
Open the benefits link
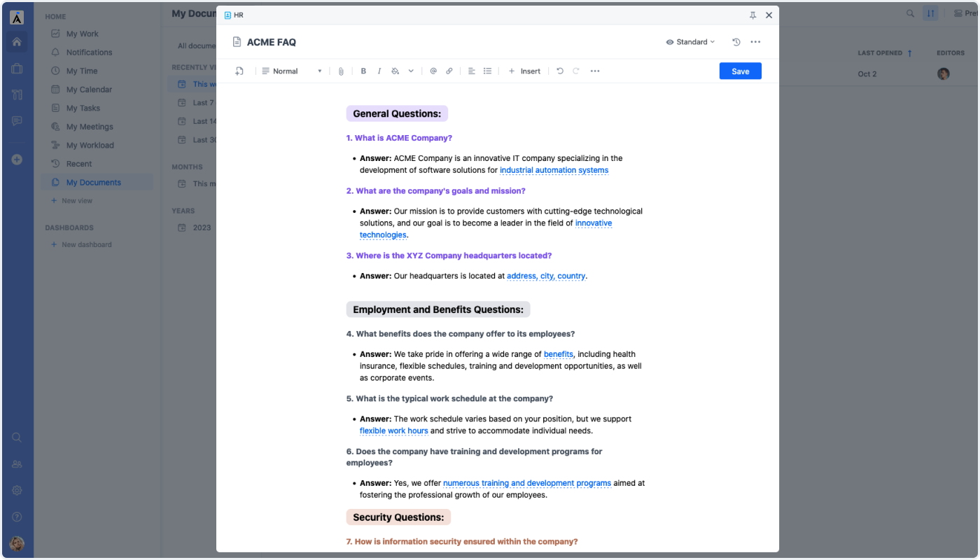pyautogui.click(x=559, y=354)
